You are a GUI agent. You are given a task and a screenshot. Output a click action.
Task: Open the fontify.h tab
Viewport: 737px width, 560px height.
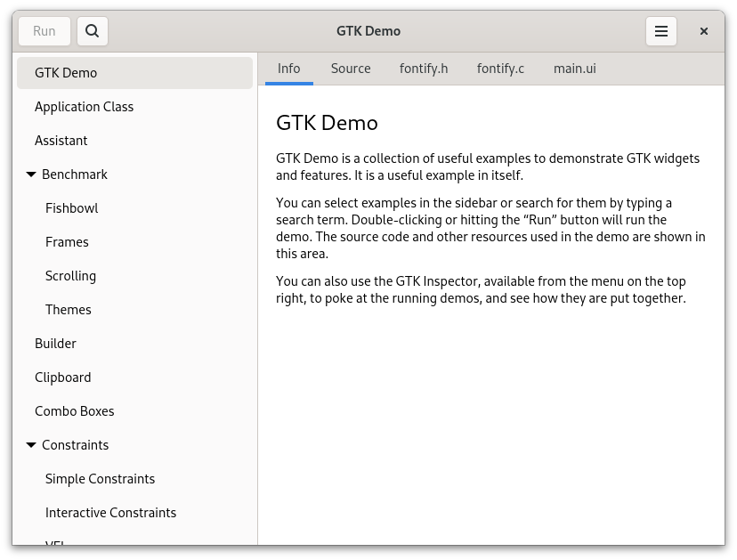(423, 69)
